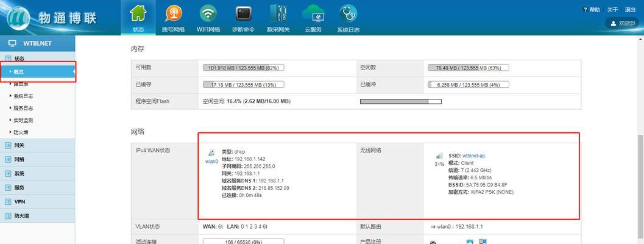Click the 网络 section heading
This screenshot has height=244, width=644.
(138, 132)
